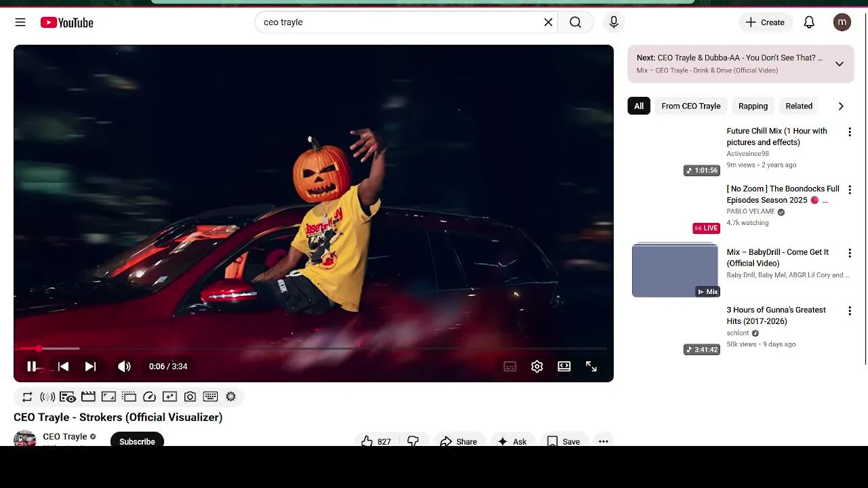Open the schlont channel name

point(738,333)
